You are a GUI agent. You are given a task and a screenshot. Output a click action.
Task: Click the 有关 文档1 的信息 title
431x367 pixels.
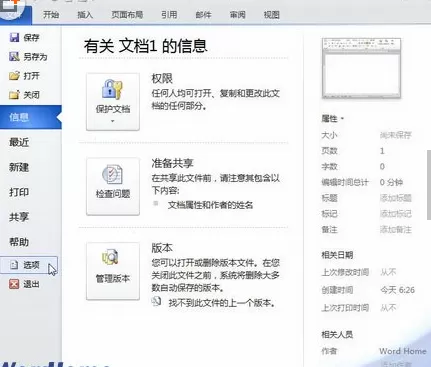146,46
